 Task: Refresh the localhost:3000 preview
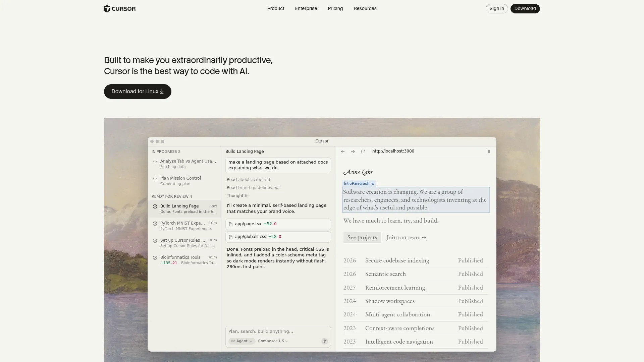pyautogui.click(x=363, y=152)
